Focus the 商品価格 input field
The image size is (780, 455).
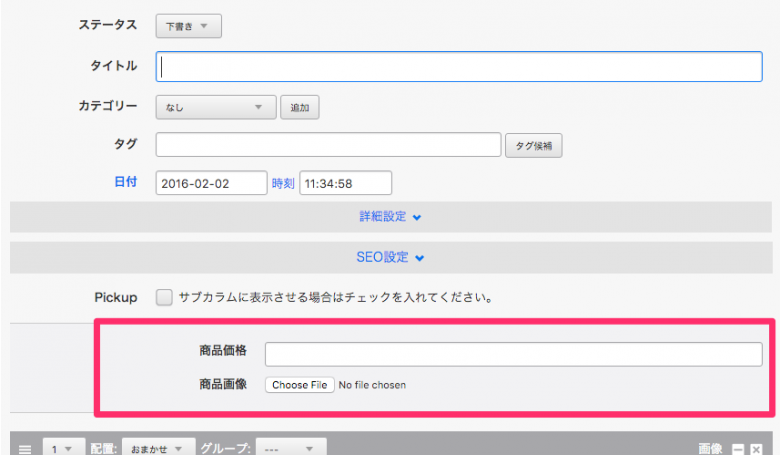coord(513,354)
